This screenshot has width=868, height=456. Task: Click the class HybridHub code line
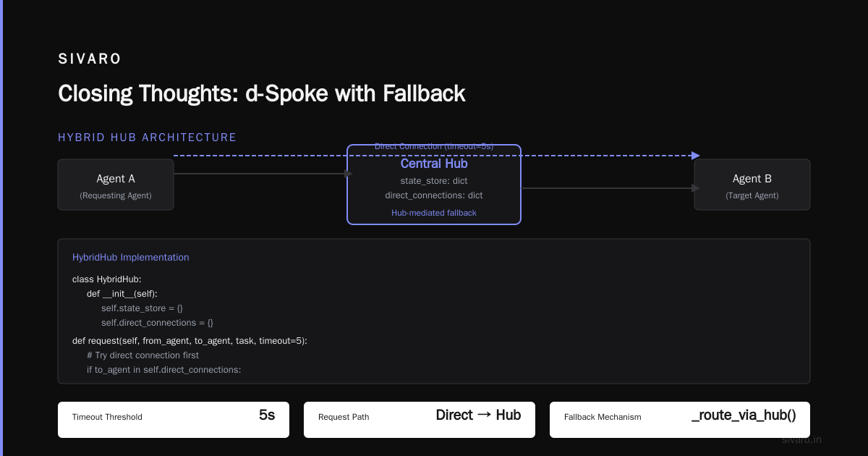point(107,279)
